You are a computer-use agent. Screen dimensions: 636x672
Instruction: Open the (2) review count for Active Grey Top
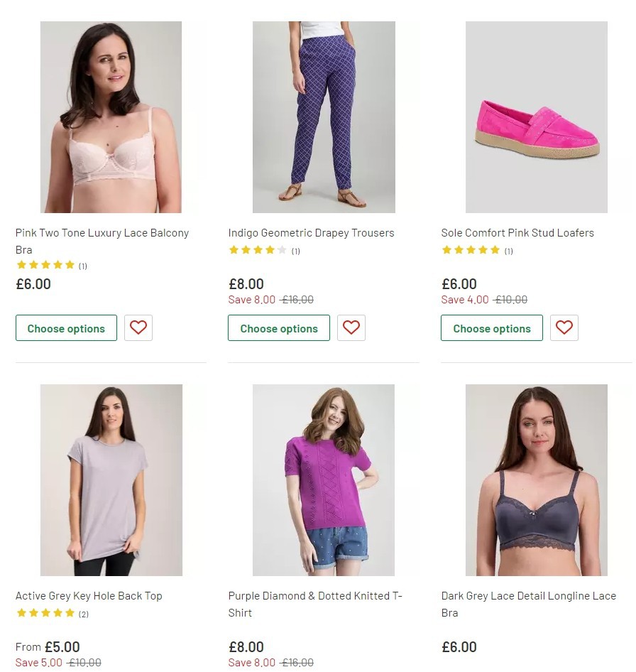coord(83,614)
